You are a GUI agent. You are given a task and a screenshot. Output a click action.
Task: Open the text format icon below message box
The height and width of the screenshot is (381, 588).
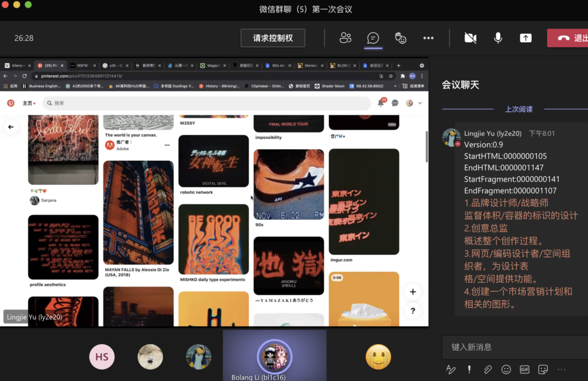(x=450, y=370)
